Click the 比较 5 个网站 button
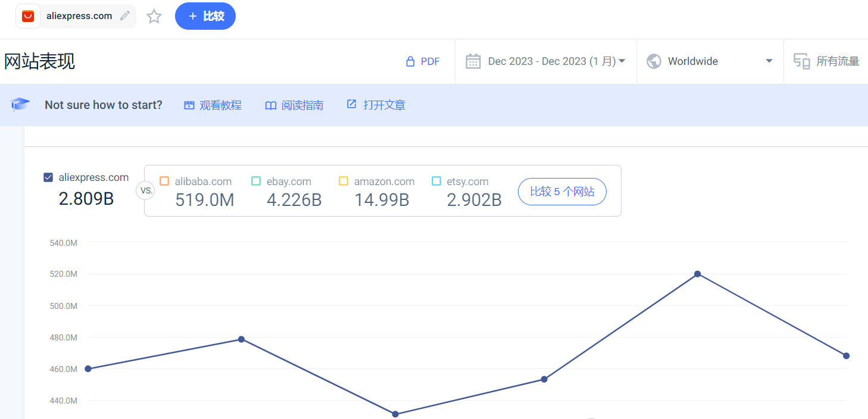Image resolution: width=868 pixels, height=419 pixels. 562,192
